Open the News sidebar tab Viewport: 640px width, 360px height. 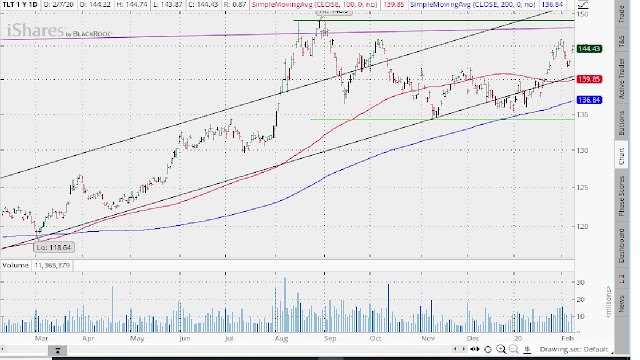tap(622, 304)
